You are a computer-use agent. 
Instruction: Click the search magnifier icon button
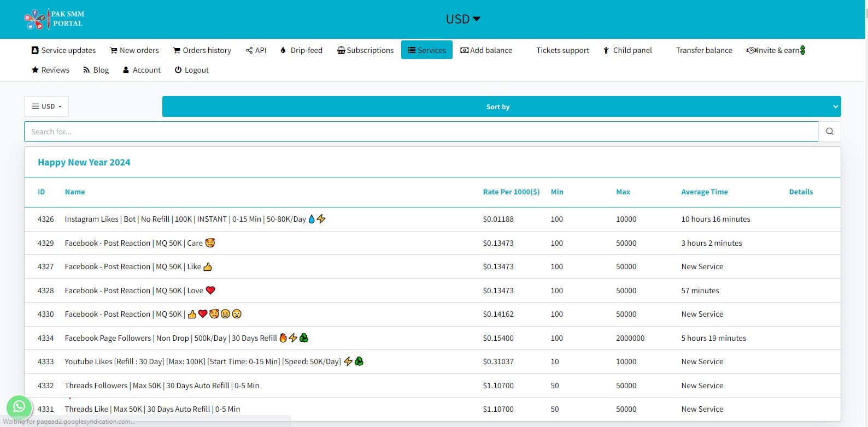(829, 132)
